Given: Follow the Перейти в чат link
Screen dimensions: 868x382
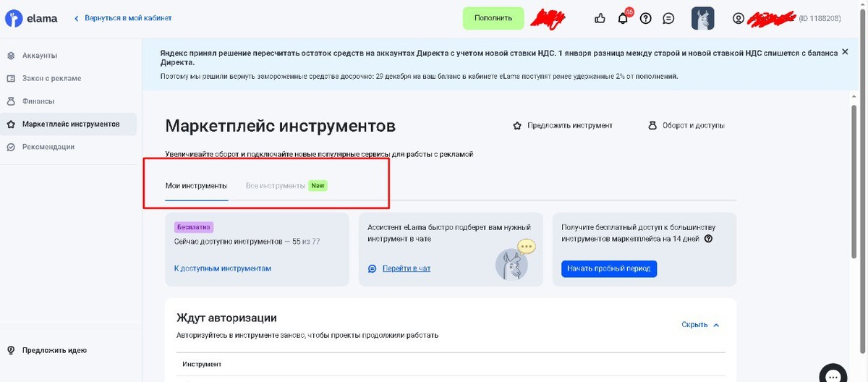Looking at the screenshot, I should (x=407, y=268).
